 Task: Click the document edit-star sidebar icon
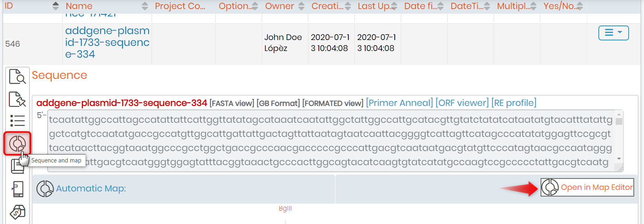pyautogui.click(x=17, y=99)
